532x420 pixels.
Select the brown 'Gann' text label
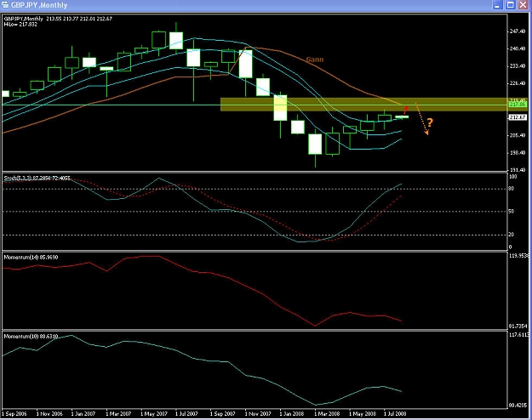[x=314, y=60]
